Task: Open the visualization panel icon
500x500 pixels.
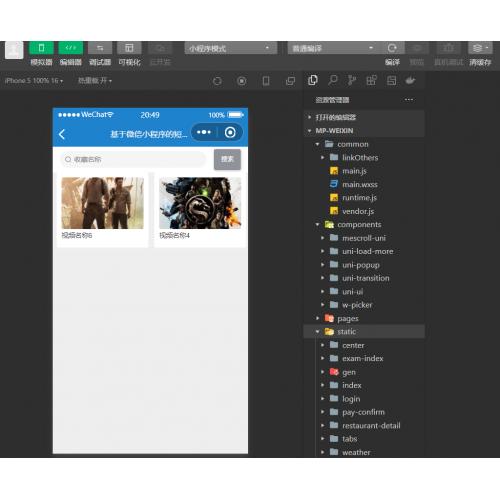Action: tap(129, 48)
